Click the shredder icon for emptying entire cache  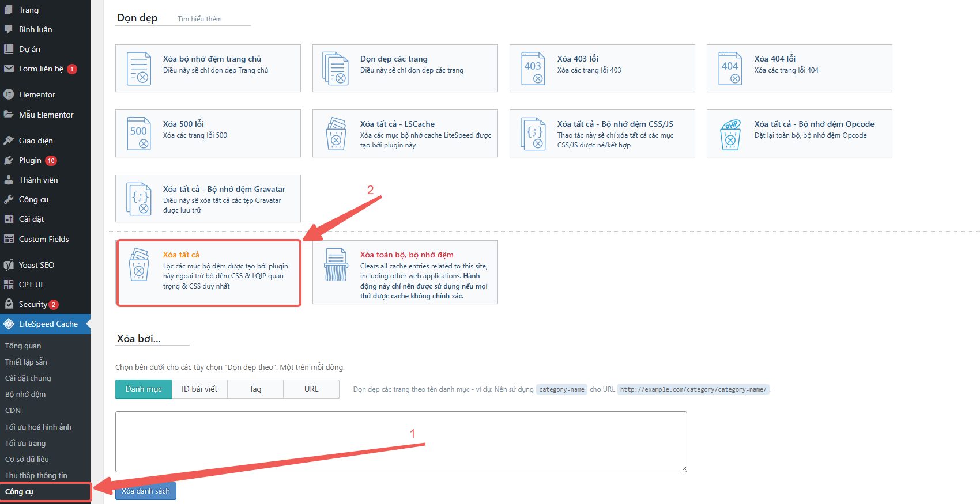(x=336, y=264)
